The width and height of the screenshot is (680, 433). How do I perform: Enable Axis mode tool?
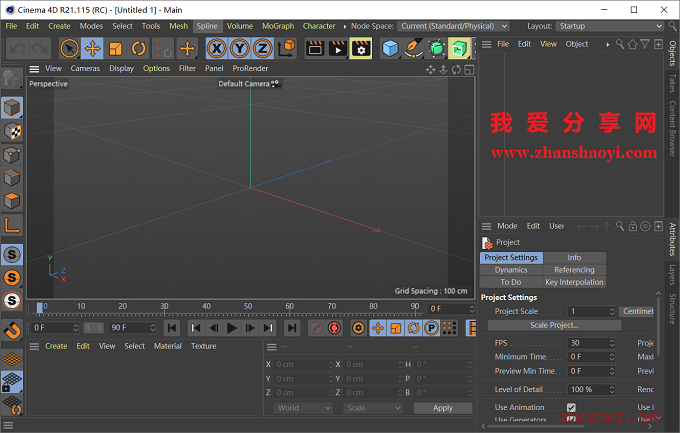[12, 225]
